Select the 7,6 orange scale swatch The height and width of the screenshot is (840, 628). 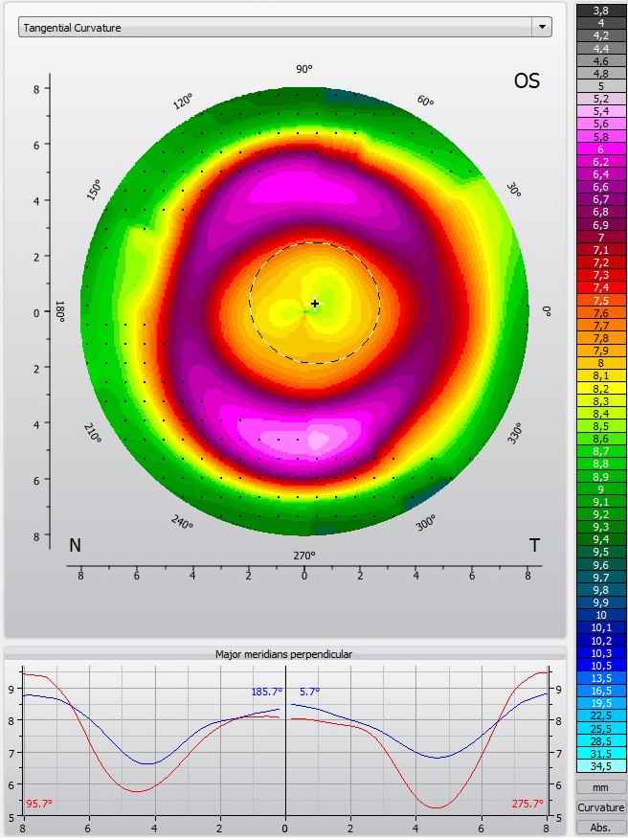[x=600, y=313]
